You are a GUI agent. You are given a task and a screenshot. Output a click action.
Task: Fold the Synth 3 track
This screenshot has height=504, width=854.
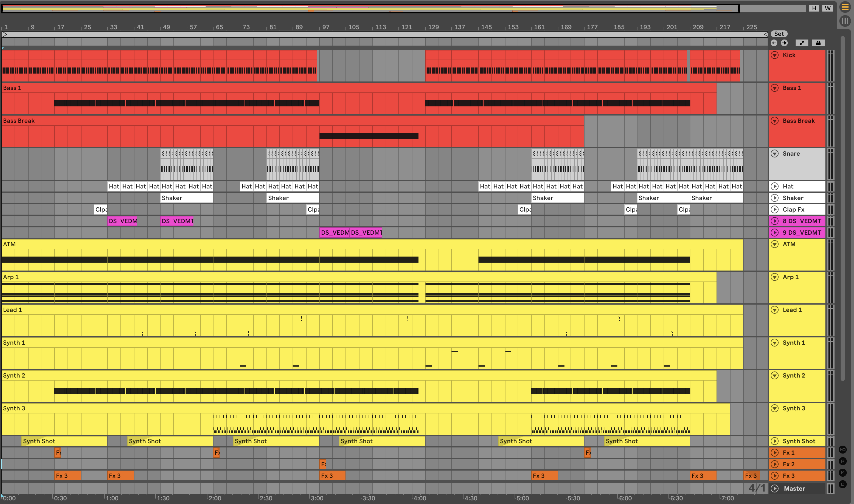[775, 408]
